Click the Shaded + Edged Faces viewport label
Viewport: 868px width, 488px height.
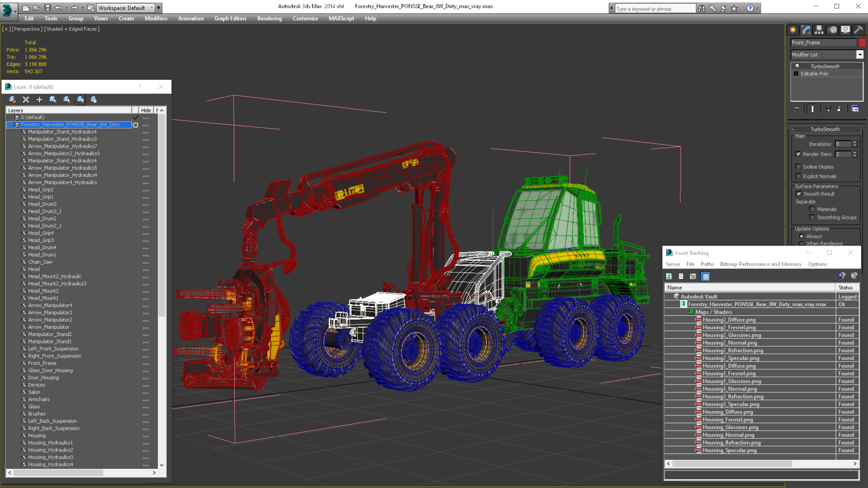pos(72,29)
